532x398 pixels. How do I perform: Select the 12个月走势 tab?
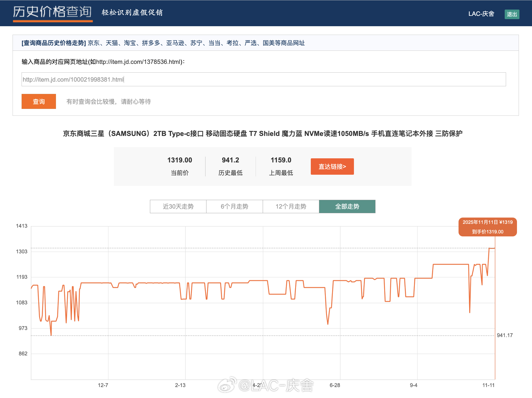[x=291, y=206]
